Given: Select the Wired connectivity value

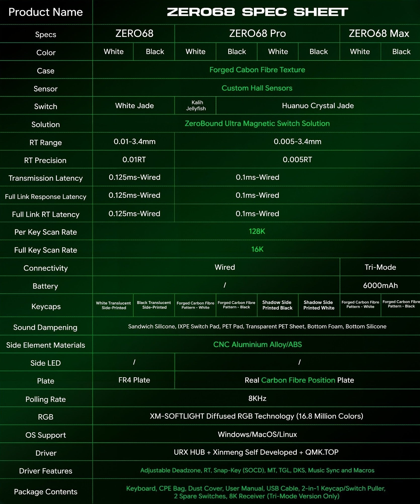Looking at the screenshot, I should tap(225, 267).
